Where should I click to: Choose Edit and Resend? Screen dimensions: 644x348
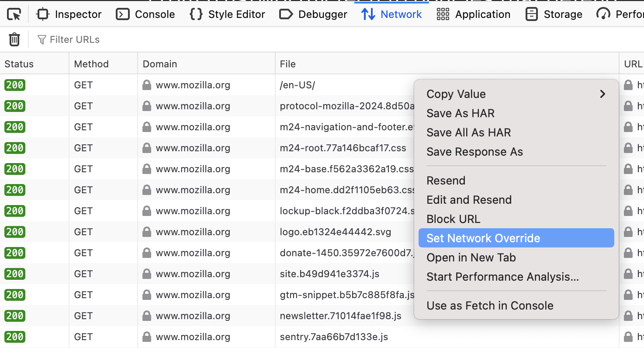pos(469,200)
